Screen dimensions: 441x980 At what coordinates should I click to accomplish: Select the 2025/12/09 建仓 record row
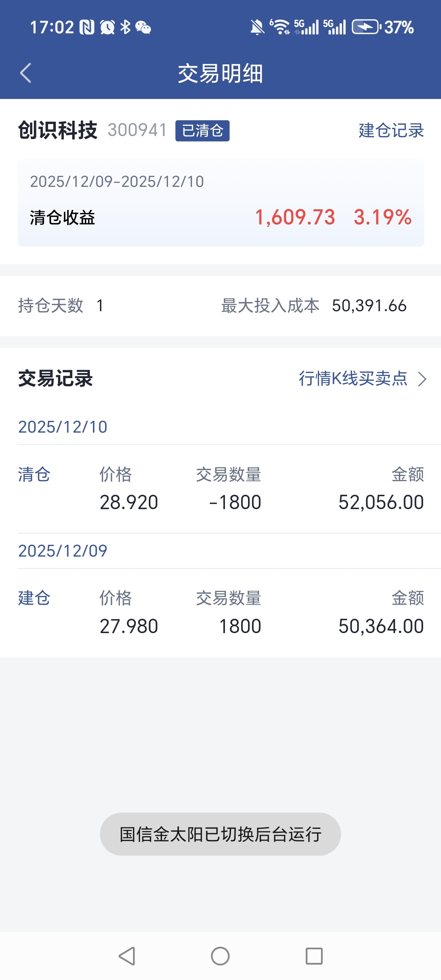point(220,612)
